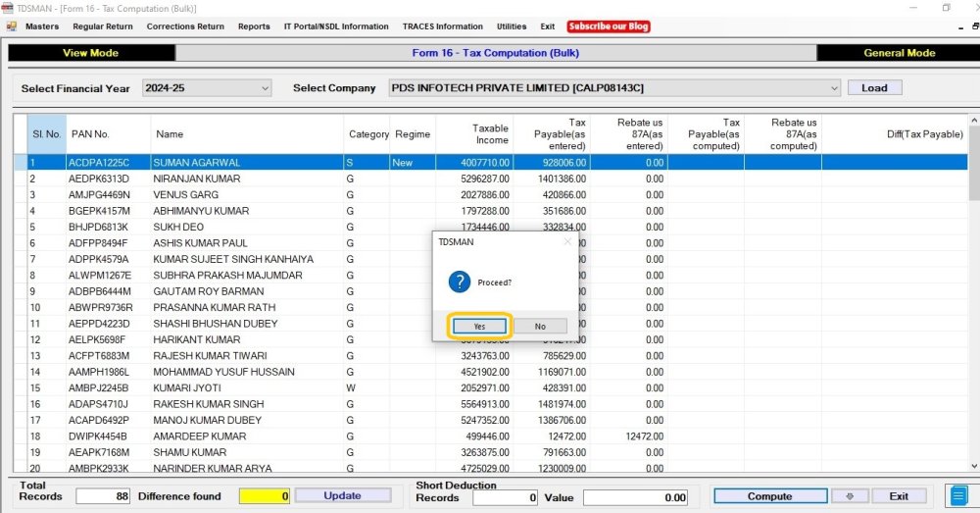Close the TDSMAN dialog with X
This screenshot has height=513, width=980.
[x=566, y=241]
